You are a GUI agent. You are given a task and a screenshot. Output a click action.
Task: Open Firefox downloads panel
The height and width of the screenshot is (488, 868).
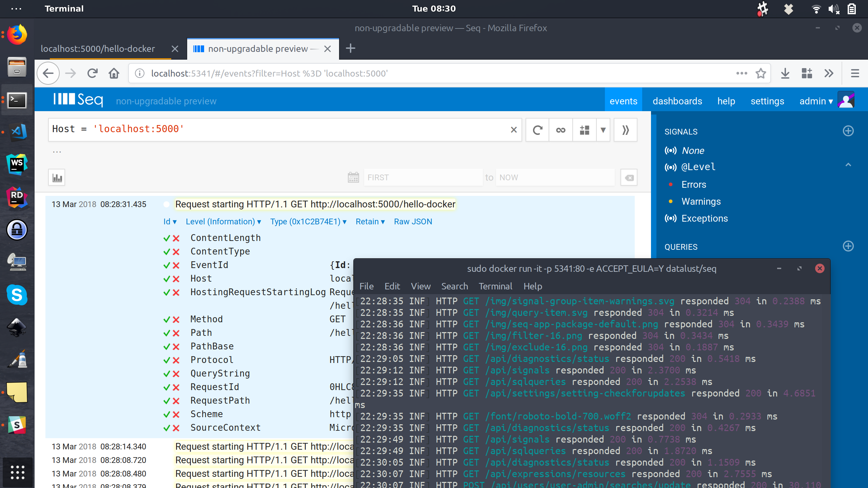point(785,73)
